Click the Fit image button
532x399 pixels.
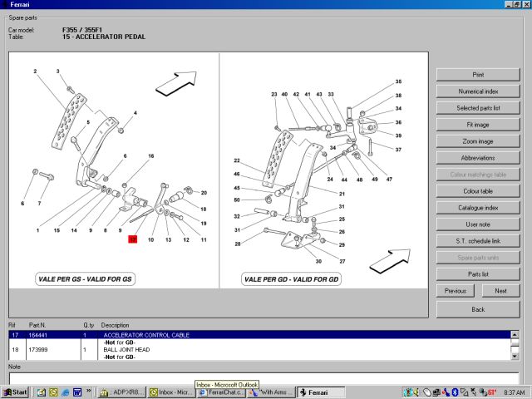[478, 125]
